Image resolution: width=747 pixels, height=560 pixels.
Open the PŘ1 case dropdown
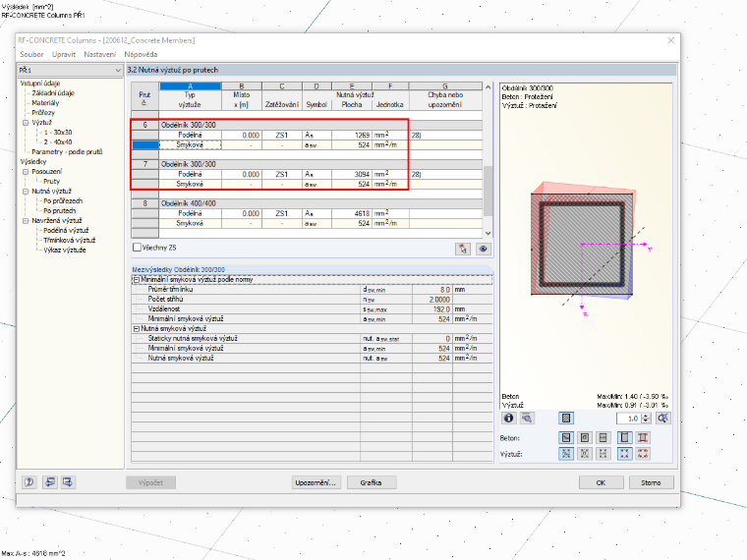click(70, 70)
